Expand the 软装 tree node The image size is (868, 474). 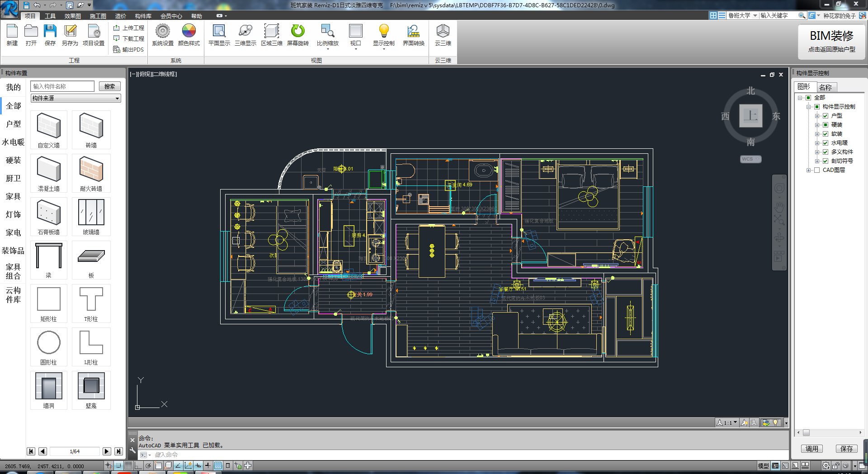[817, 134]
